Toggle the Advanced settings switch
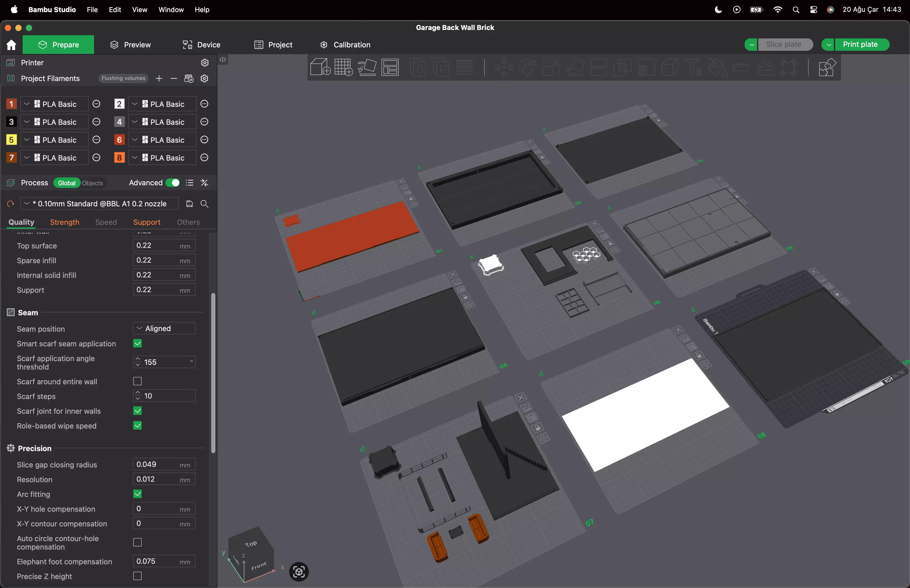This screenshot has width=910, height=588. [x=173, y=183]
